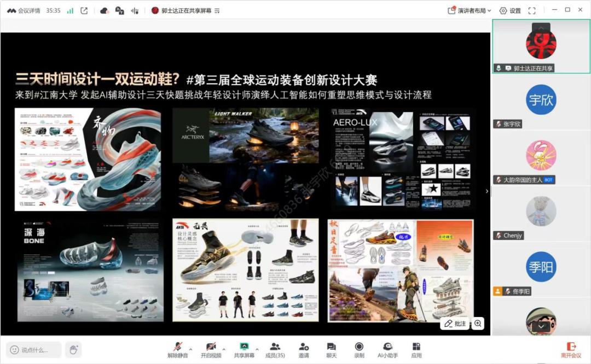
Task: Open the members list (成员)
Action: point(275,348)
